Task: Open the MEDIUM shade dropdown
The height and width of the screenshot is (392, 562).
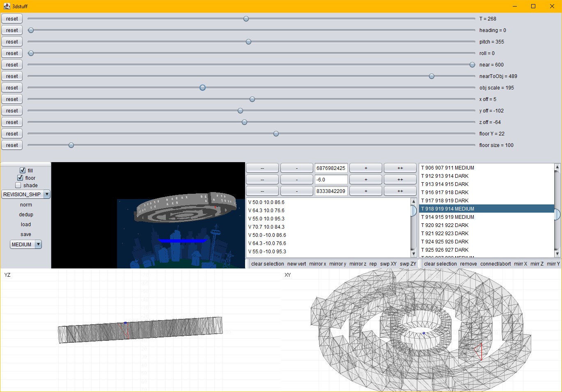Action: (x=26, y=244)
